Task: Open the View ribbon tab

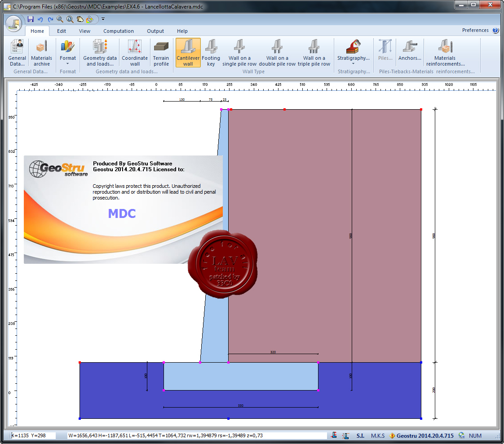Action: (84, 31)
